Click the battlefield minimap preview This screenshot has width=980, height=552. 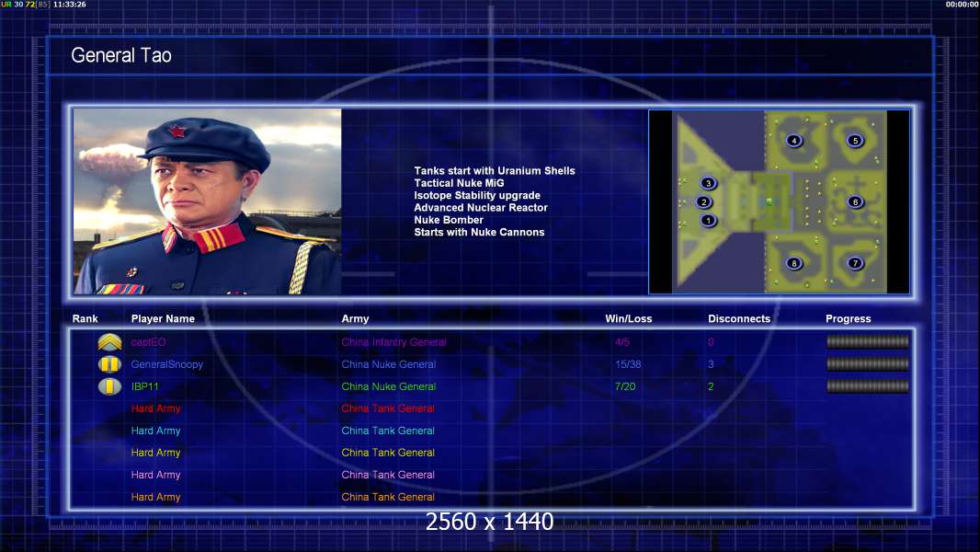tap(780, 201)
